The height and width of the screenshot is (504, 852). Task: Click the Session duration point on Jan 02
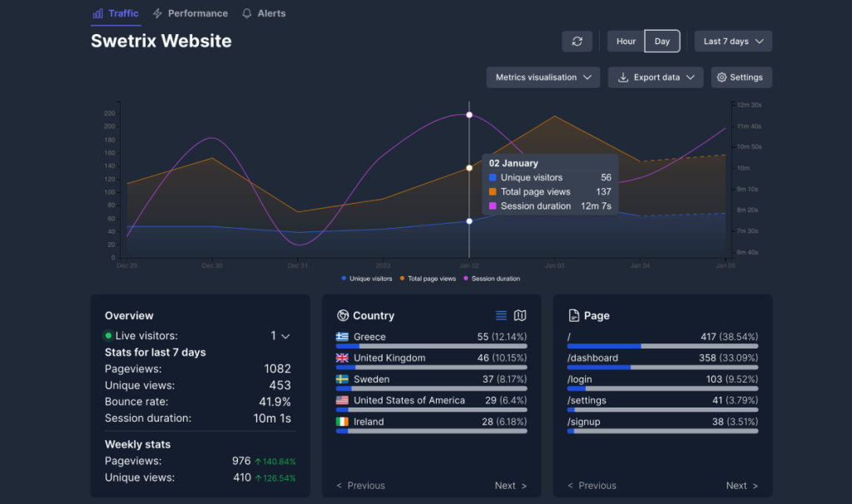coord(469,115)
